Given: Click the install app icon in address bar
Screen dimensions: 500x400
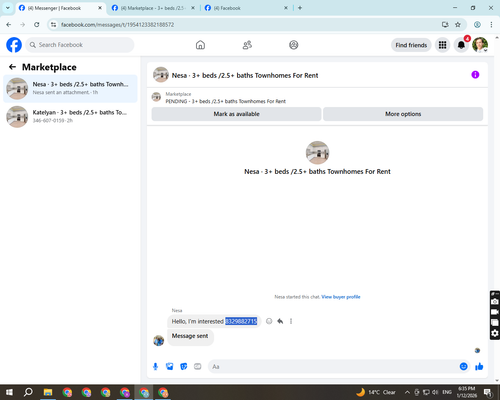Looking at the screenshot, I should pyautogui.click(x=445, y=25).
